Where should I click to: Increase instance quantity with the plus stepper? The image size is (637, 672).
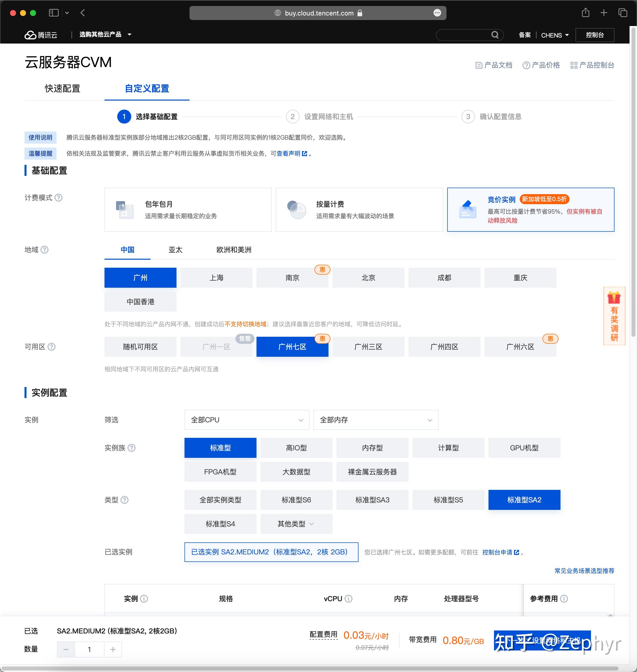113,649
